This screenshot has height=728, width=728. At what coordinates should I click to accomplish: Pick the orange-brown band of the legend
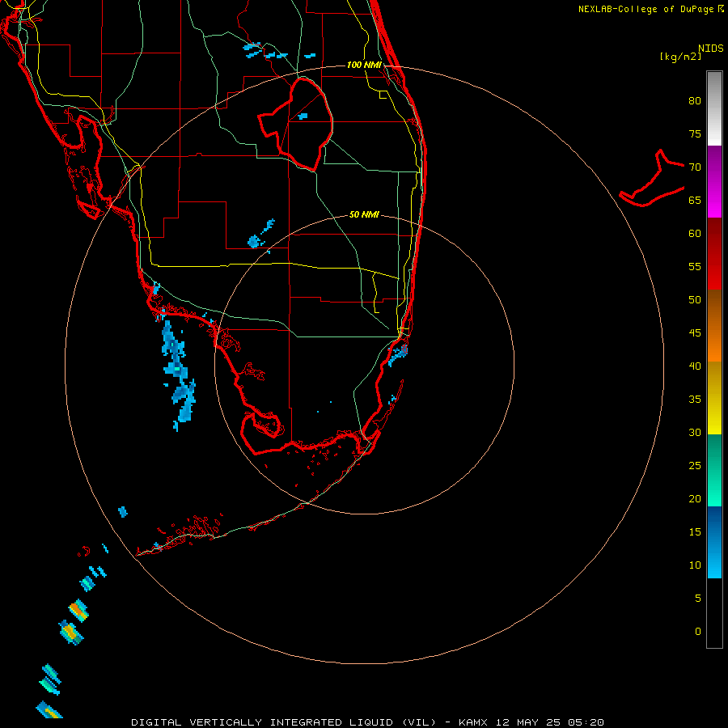click(714, 325)
